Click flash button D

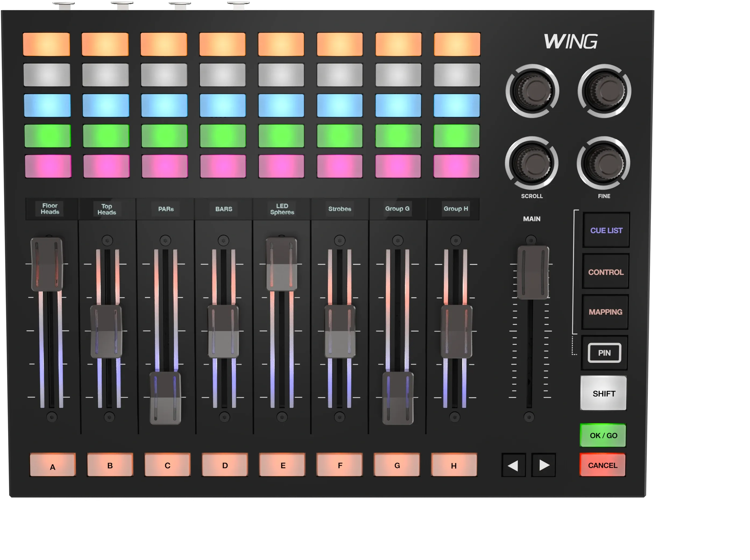pos(225,465)
